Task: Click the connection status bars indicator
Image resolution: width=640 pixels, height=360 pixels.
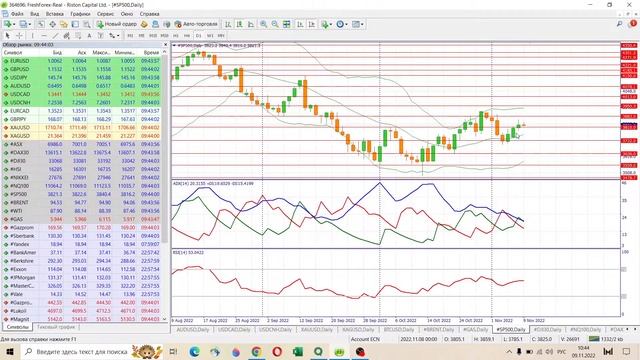Action: point(594,339)
